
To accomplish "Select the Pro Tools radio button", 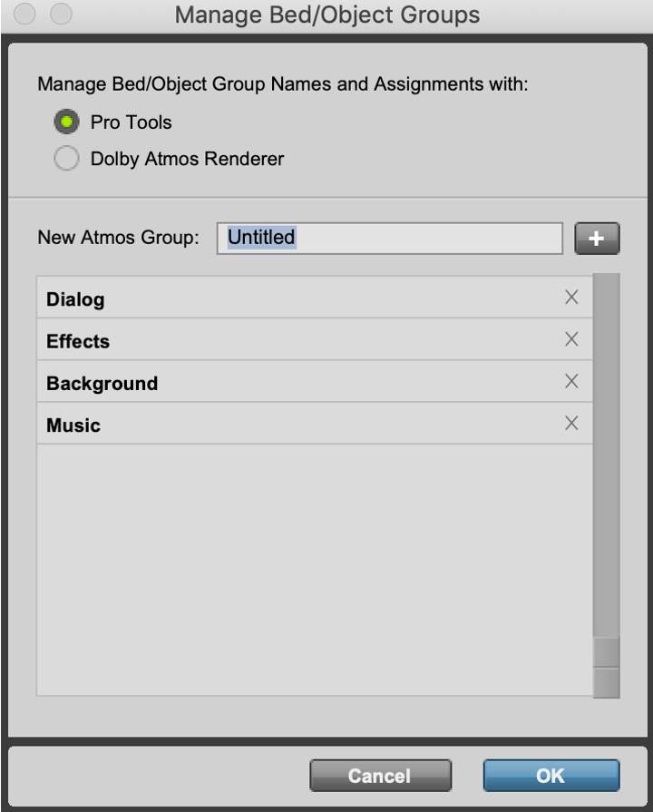I will coord(66,122).
